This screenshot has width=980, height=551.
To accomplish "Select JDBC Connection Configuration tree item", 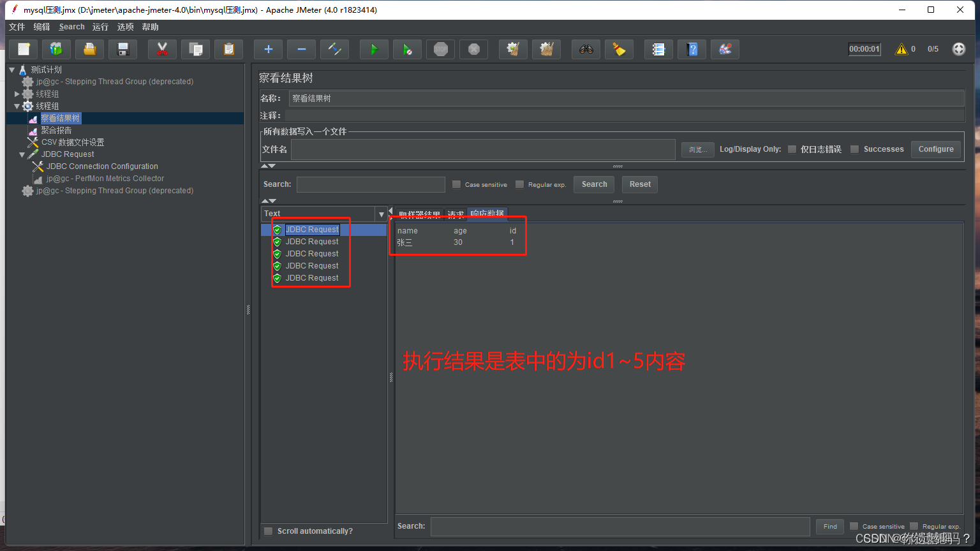I will 102,166.
